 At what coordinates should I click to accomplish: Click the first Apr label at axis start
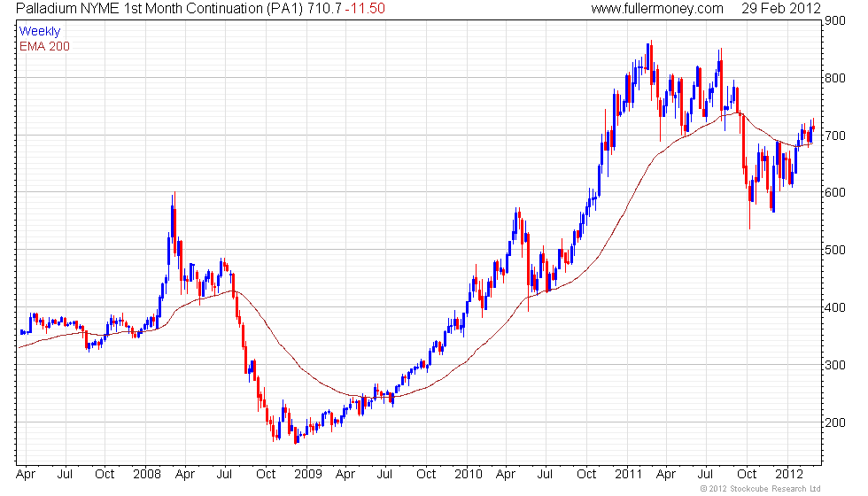pyautogui.click(x=26, y=475)
